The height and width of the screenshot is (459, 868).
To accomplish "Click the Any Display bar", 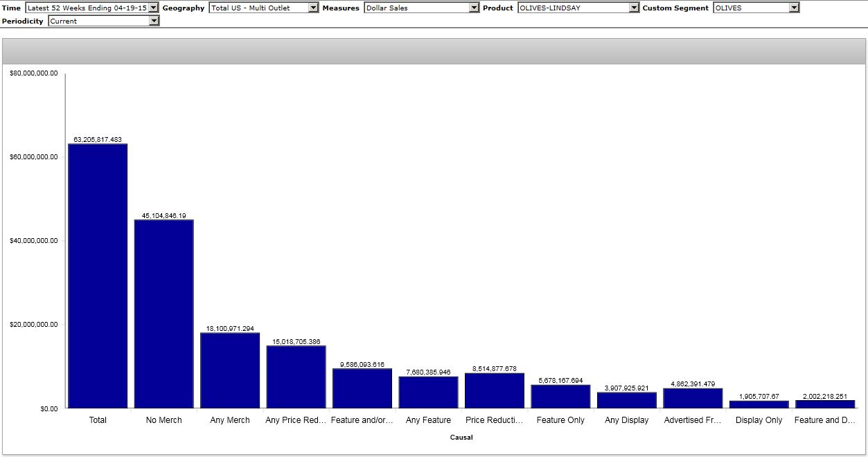I will coord(627,400).
